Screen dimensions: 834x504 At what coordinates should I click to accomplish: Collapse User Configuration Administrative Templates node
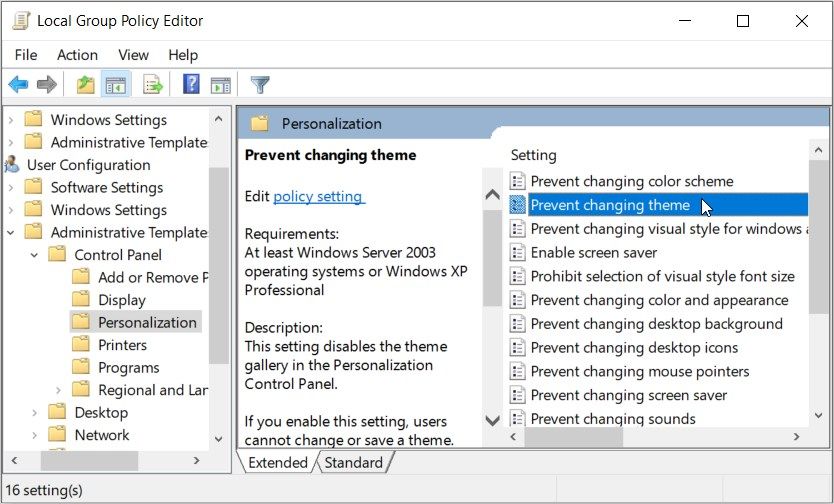[11, 232]
